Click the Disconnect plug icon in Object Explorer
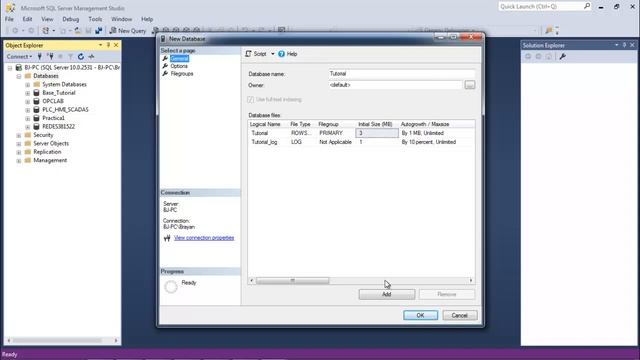The width and height of the screenshot is (640, 360). click(50, 57)
